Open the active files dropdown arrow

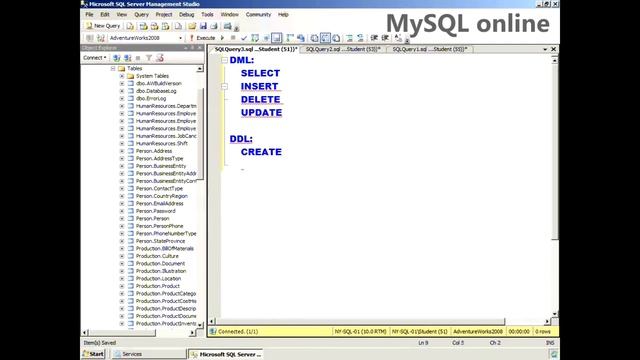click(x=545, y=49)
